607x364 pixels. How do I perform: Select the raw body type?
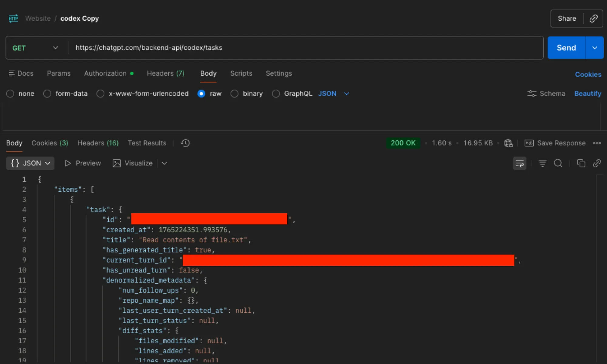click(201, 93)
